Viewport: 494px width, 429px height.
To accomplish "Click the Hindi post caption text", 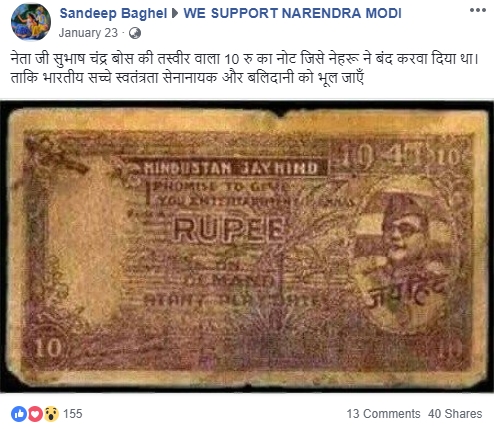I will click(244, 68).
